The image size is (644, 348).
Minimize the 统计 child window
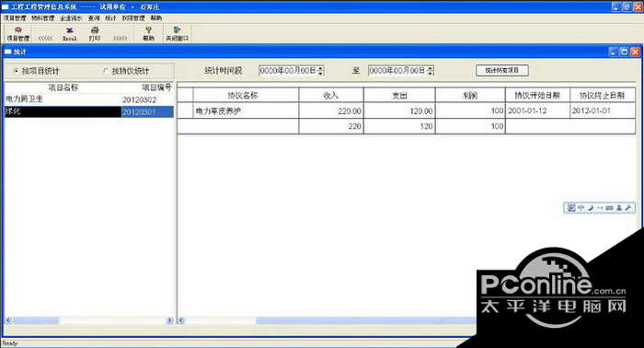click(614, 52)
